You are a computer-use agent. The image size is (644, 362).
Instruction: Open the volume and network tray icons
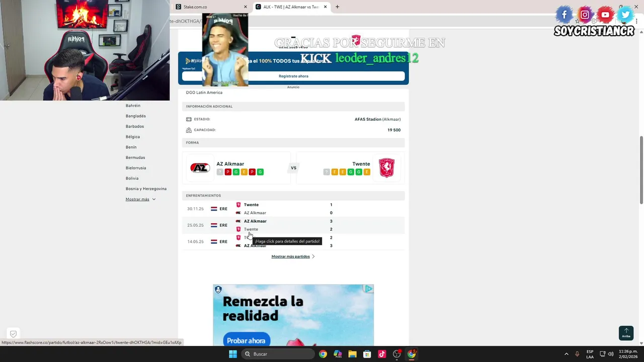607,354
